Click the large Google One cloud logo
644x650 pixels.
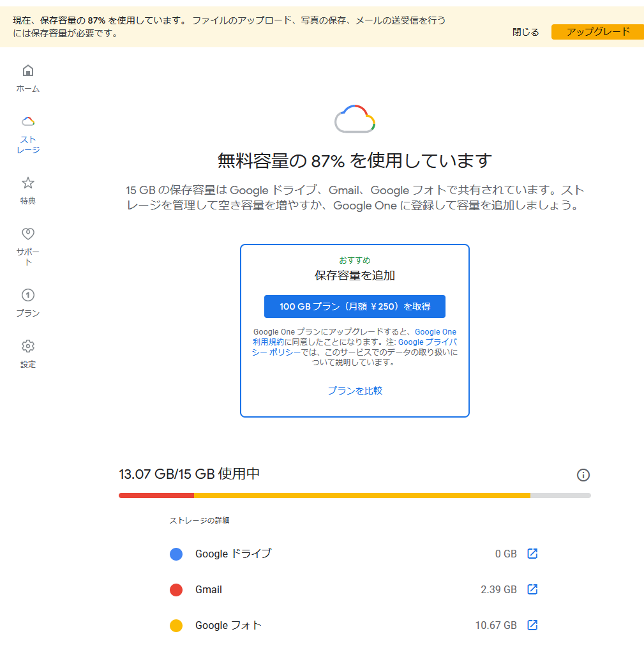355,119
